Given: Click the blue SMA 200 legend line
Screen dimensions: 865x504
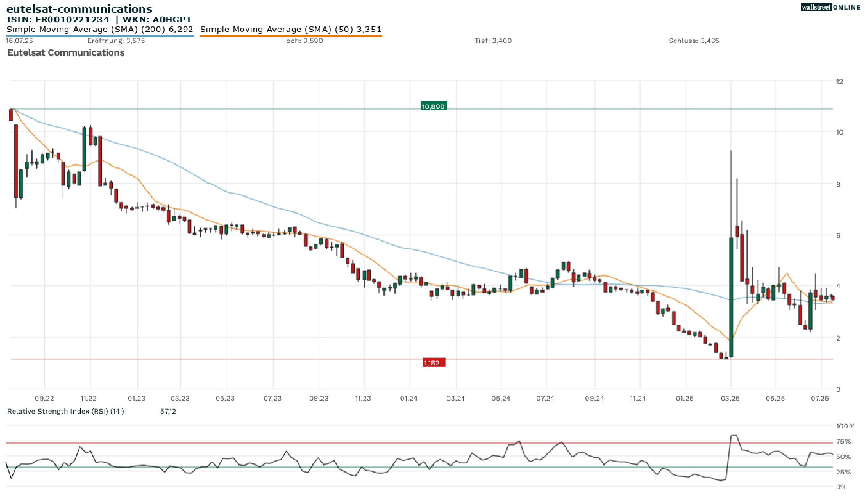Looking at the screenshot, I should (100, 36).
